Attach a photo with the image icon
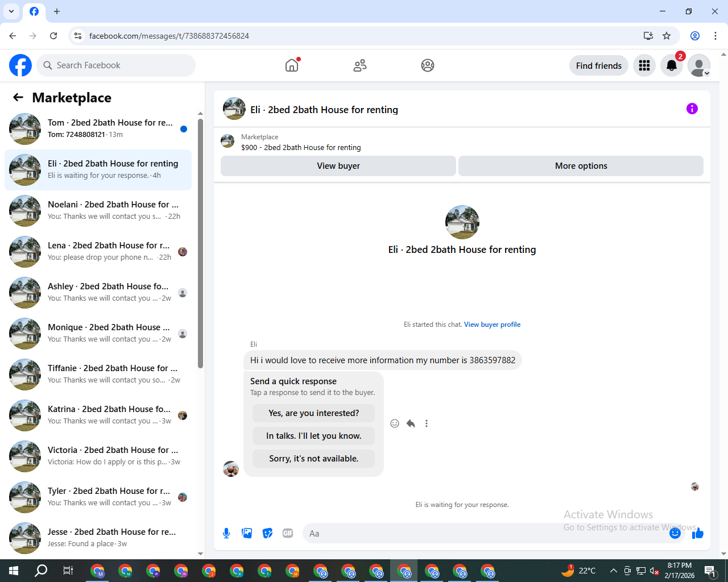 (247, 533)
